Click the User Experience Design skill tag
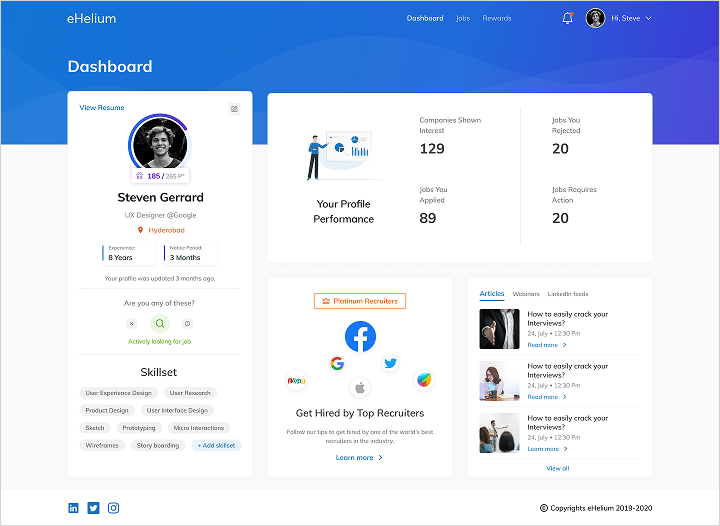Viewport: 720px width, 526px height. pos(118,393)
